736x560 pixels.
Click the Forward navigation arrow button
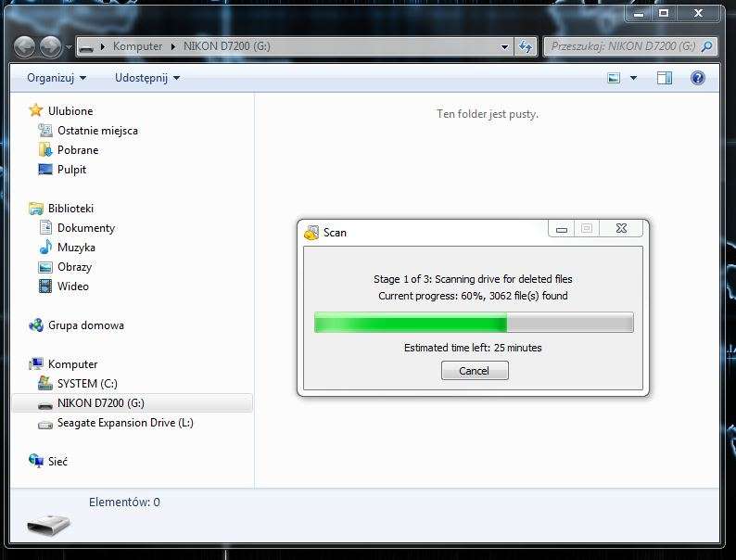point(50,45)
